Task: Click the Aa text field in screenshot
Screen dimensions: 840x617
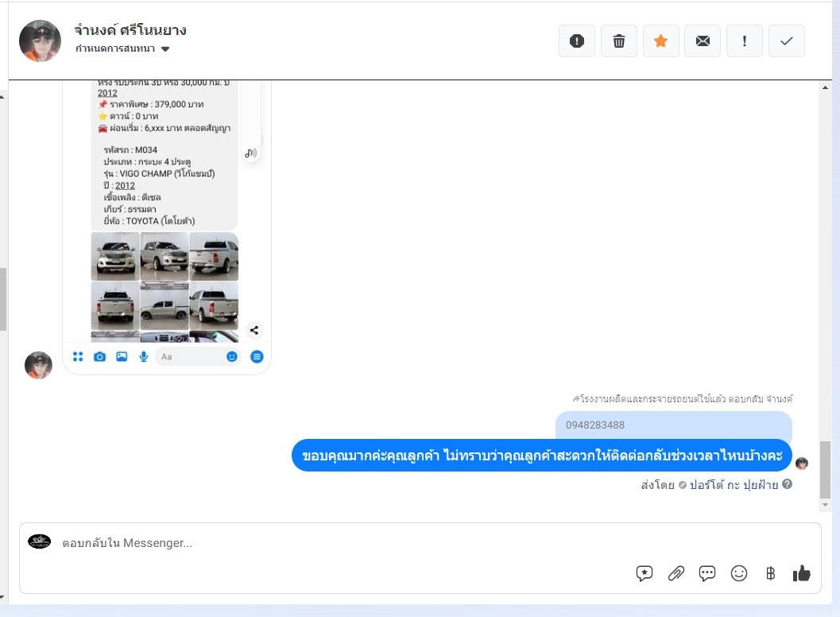Action: pyautogui.click(x=188, y=356)
